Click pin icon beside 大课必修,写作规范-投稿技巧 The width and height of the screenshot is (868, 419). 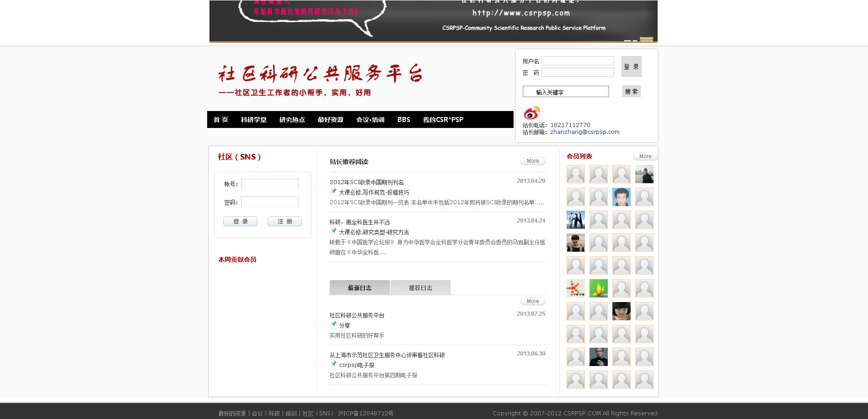click(334, 191)
